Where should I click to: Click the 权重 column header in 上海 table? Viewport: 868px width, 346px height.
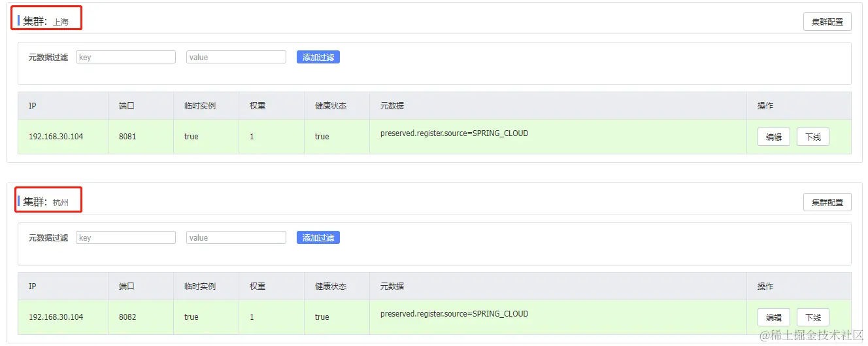258,105
